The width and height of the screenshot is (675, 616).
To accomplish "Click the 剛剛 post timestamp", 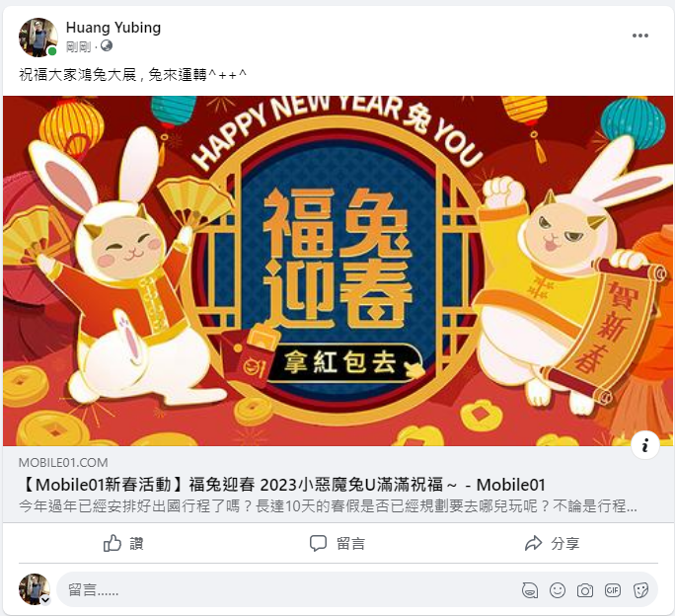I will tap(78, 46).
